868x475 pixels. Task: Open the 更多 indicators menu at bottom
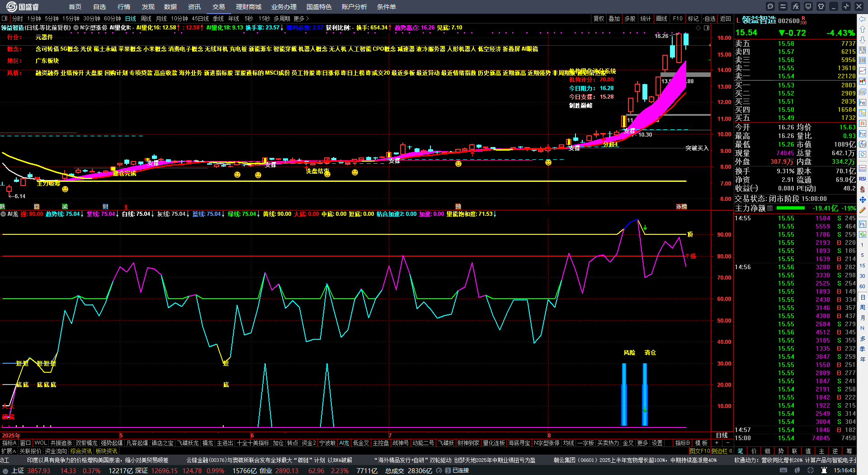click(x=642, y=443)
